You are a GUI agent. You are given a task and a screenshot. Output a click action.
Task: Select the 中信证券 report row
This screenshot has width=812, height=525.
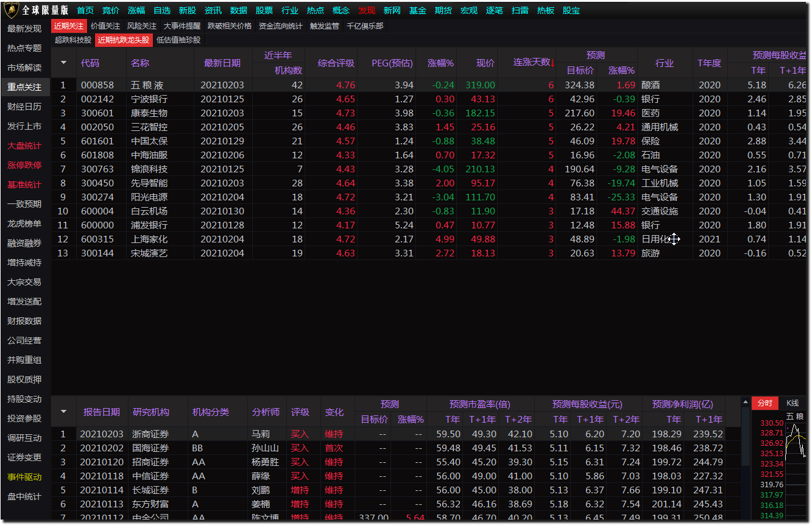(396, 476)
